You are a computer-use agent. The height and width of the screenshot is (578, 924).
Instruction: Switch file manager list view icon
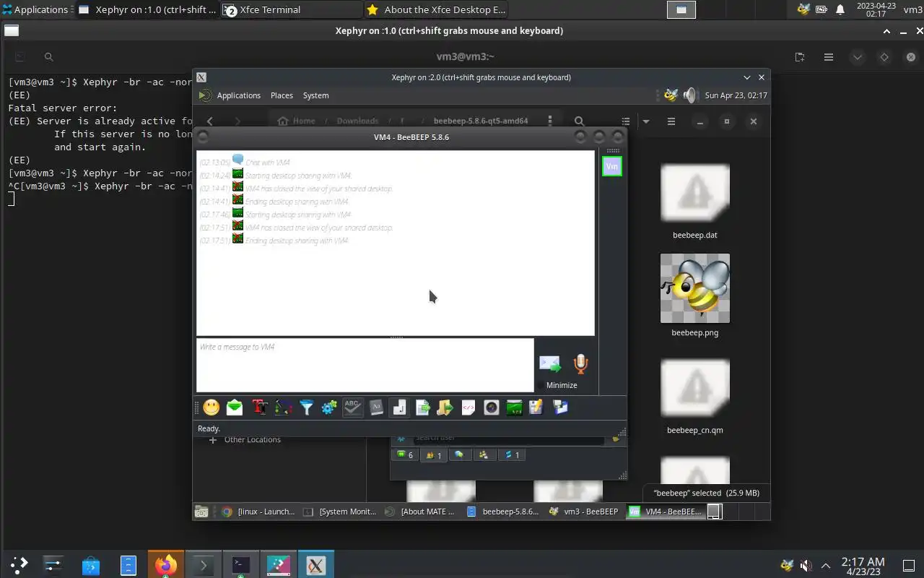coord(626,121)
